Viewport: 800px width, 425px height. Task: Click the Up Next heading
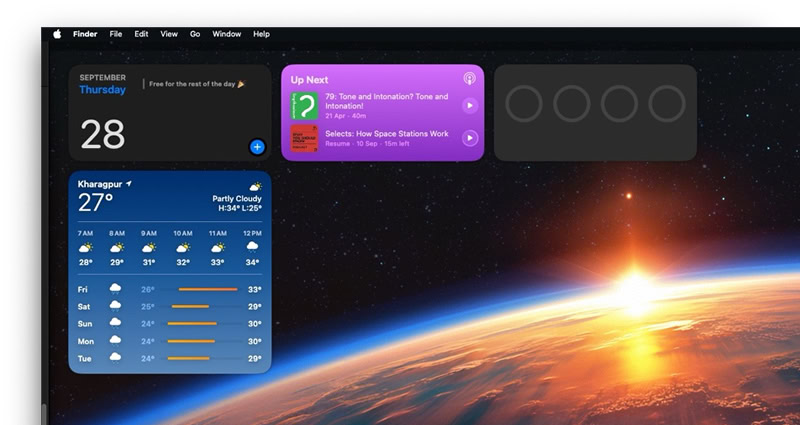tap(309, 80)
